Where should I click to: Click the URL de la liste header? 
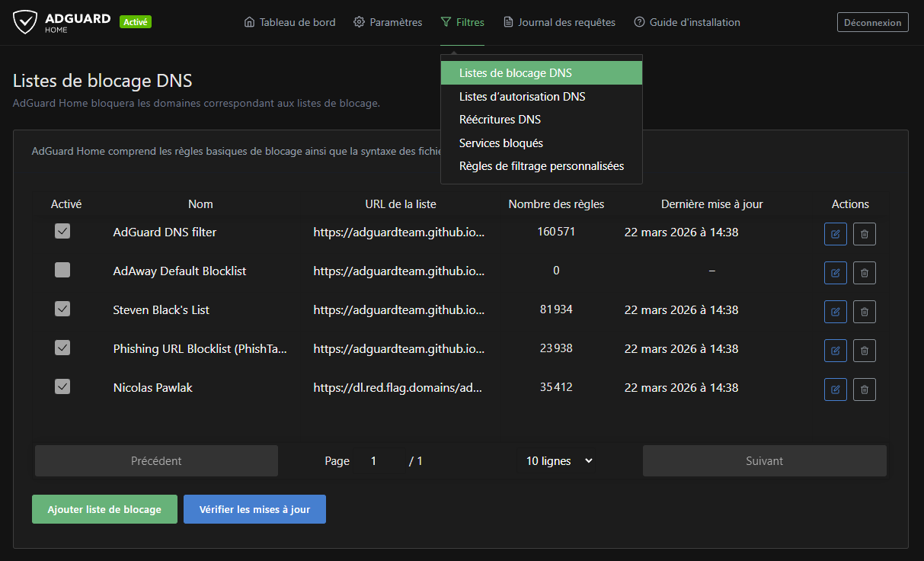click(x=401, y=204)
